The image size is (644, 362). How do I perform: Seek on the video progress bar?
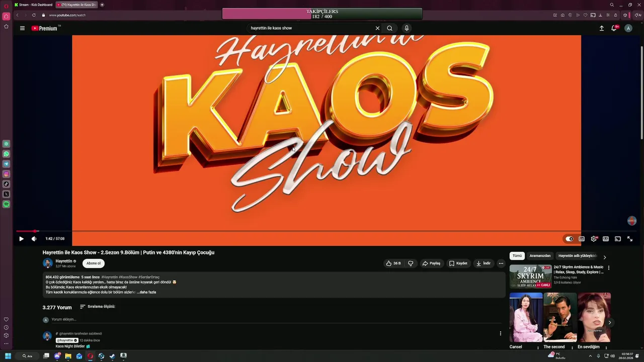[x=326, y=231]
